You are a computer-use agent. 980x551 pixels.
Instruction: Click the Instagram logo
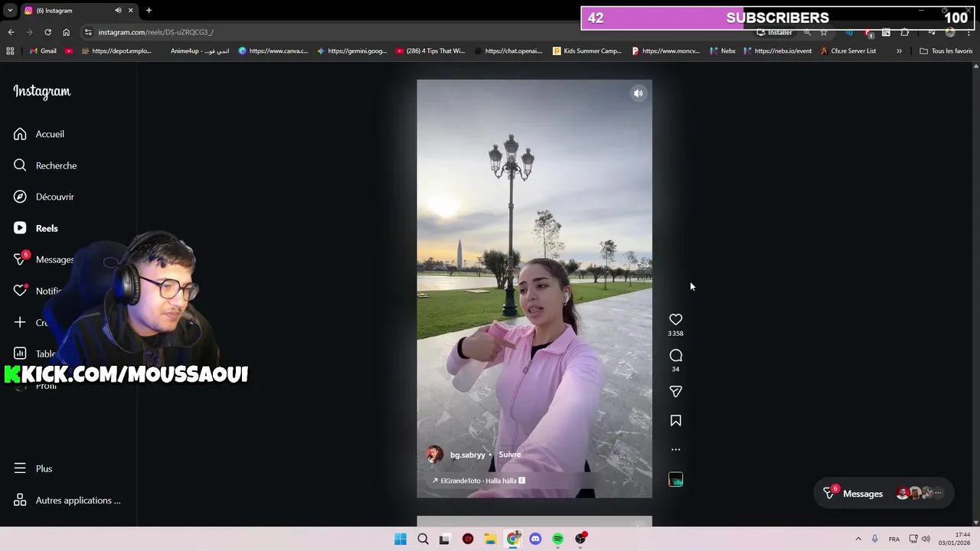[x=42, y=91]
